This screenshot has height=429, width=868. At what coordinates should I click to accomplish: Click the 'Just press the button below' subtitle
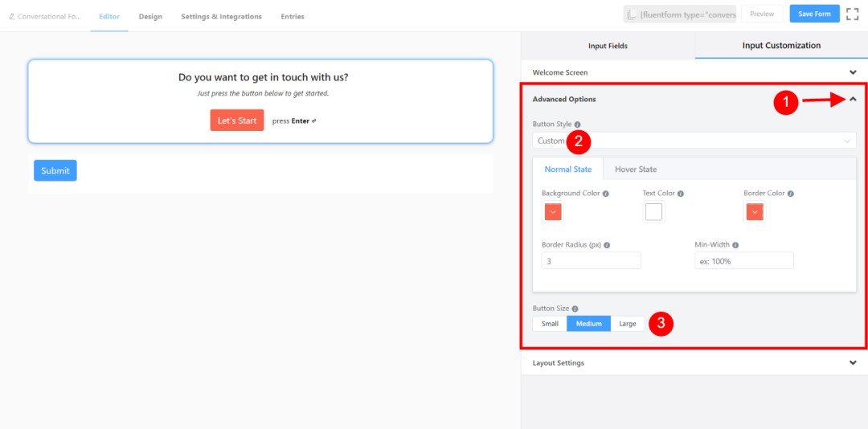pyautogui.click(x=263, y=93)
